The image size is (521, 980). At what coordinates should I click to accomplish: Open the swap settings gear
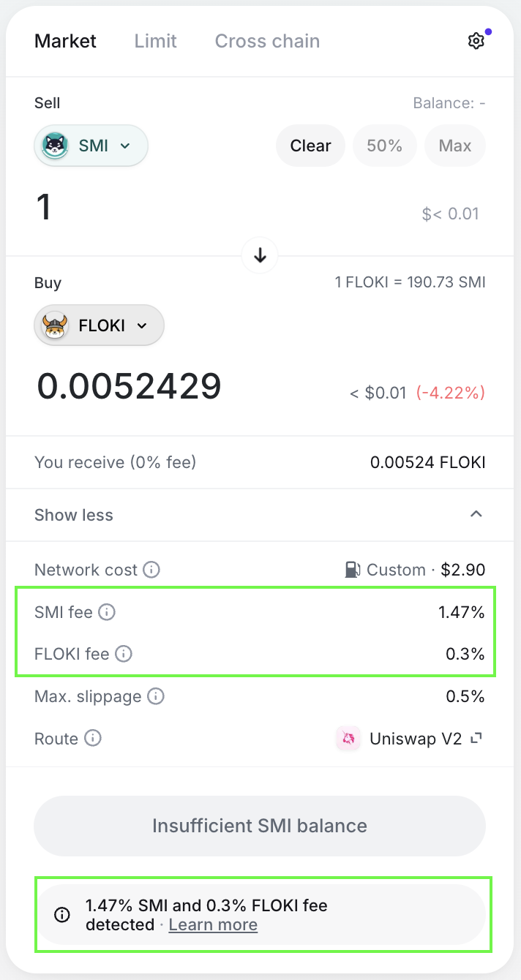tap(476, 40)
